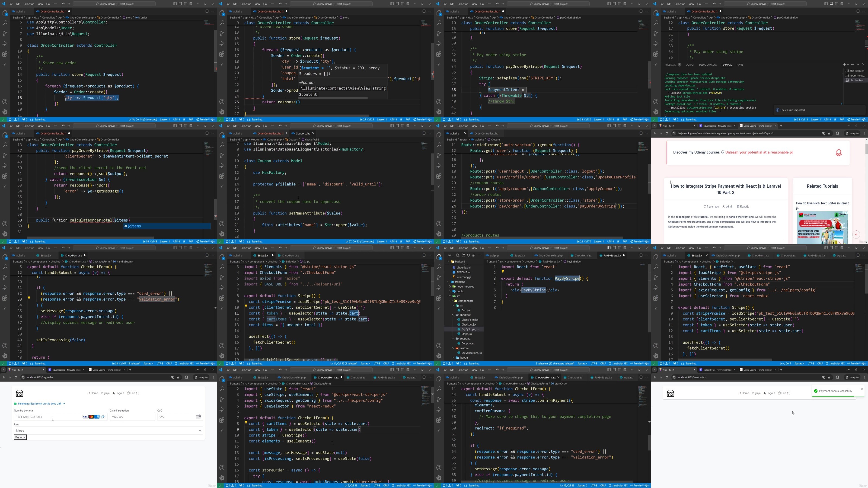Toggle Secondary Side Bar in the terminal window's title bar

point(836,4)
